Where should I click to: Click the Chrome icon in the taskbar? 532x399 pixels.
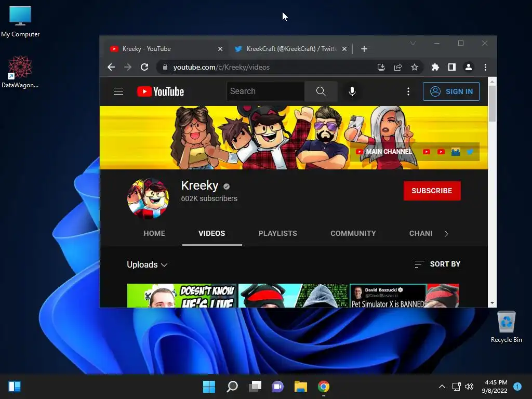click(x=323, y=387)
